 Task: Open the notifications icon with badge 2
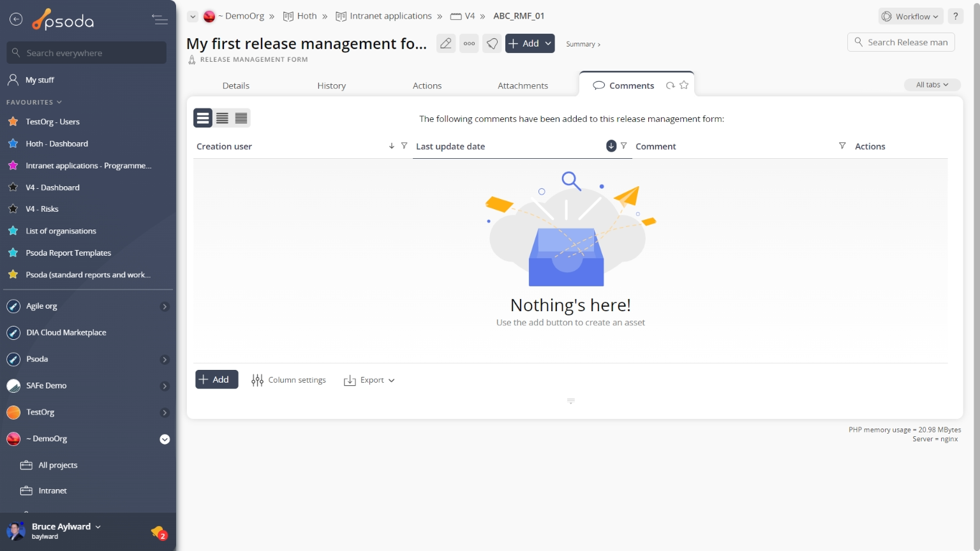159,532
